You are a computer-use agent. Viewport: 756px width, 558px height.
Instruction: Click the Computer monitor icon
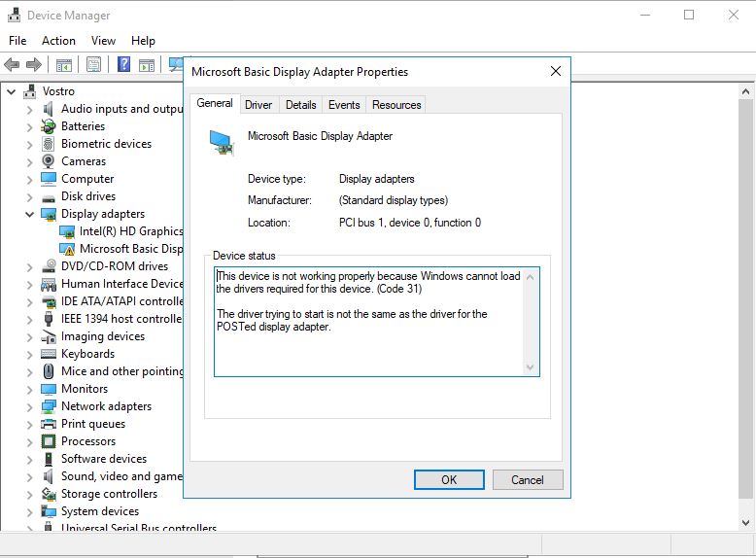point(49,179)
